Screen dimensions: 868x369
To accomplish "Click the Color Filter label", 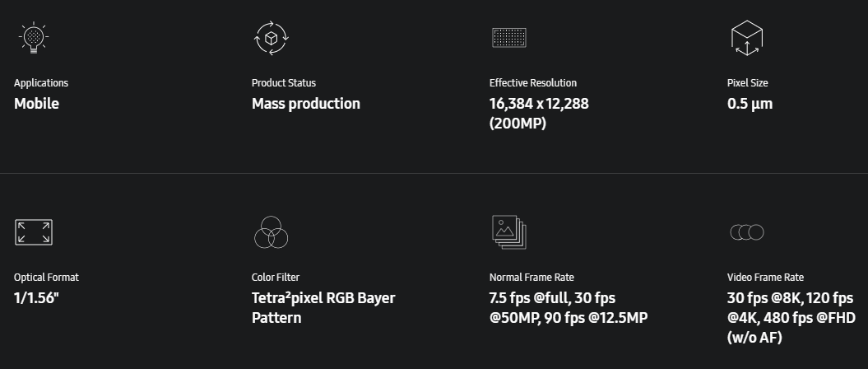I will coord(275,278).
